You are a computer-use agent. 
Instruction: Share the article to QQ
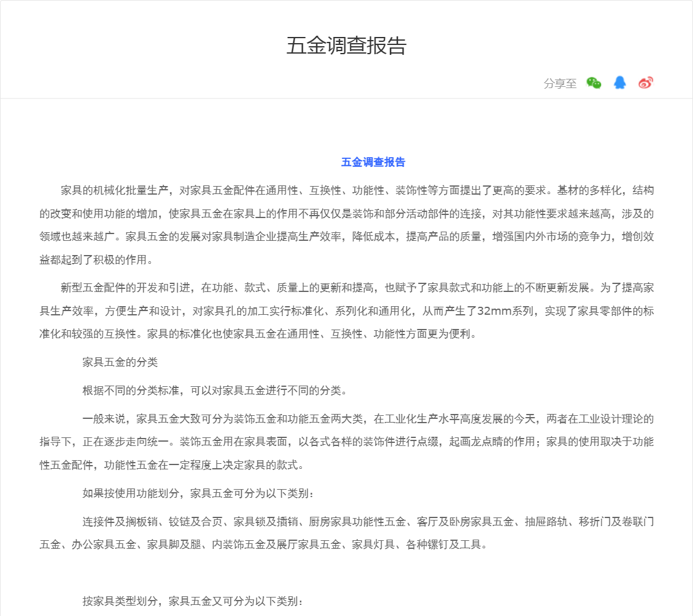pyautogui.click(x=620, y=83)
